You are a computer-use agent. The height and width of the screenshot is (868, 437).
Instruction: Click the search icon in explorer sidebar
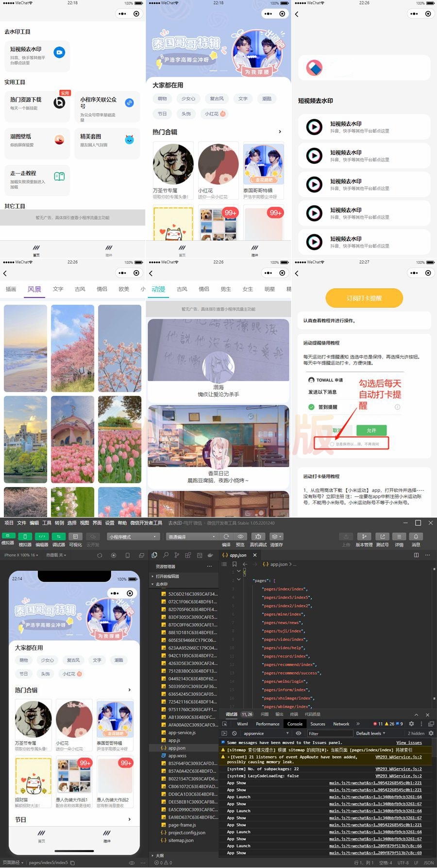coord(166,555)
